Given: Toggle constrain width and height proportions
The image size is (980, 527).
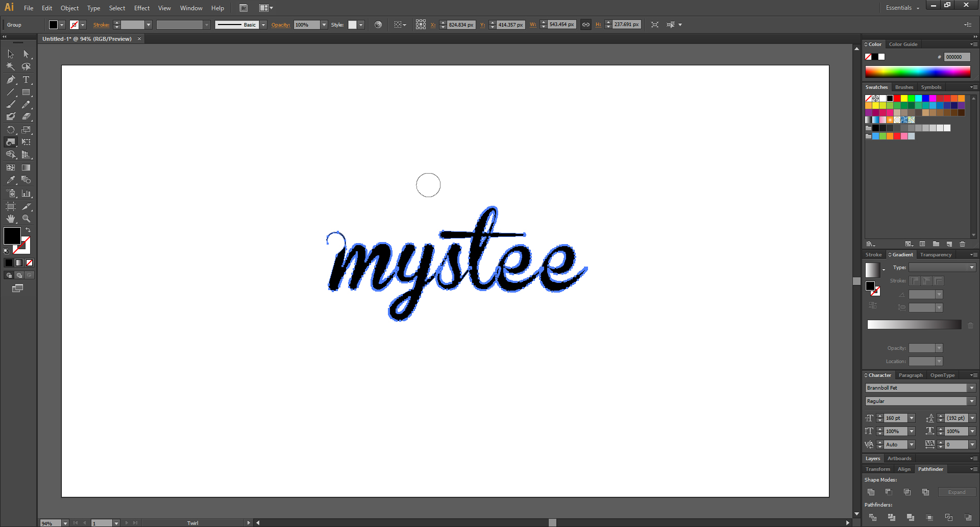Looking at the screenshot, I should [586, 25].
